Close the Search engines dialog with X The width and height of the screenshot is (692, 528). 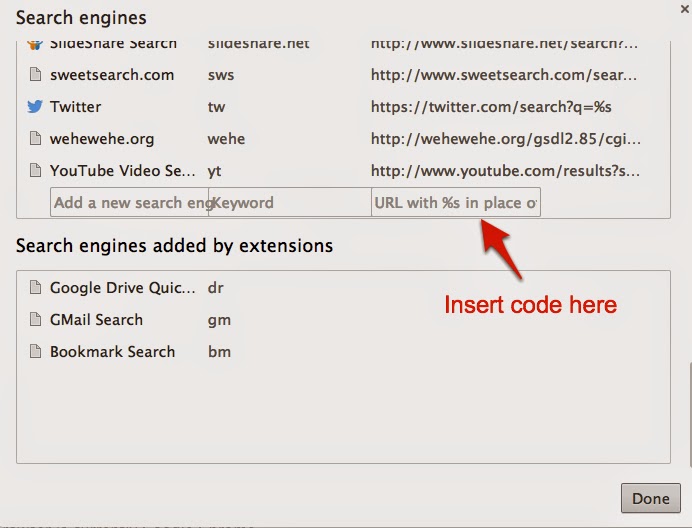point(684,9)
